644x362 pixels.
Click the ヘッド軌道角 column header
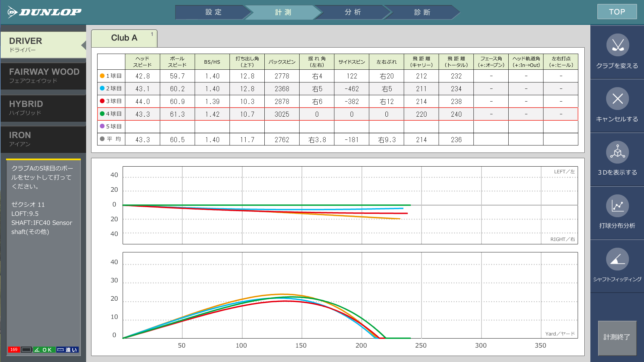(526, 62)
